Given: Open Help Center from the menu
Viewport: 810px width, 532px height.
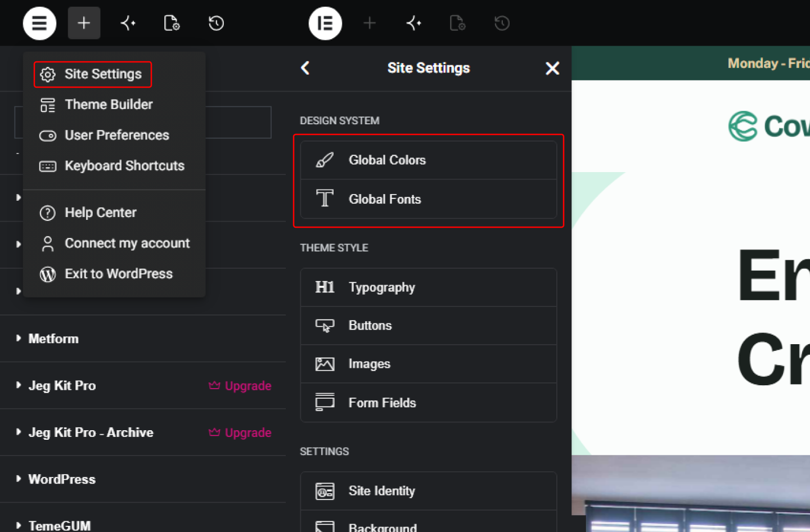Looking at the screenshot, I should point(114,213).
